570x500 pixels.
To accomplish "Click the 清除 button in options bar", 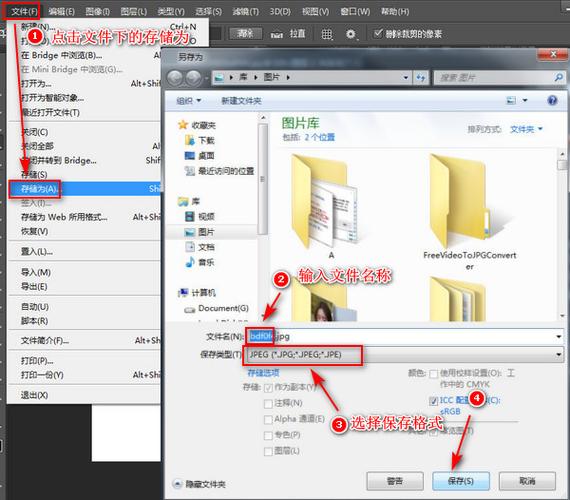I will coord(245,33).
